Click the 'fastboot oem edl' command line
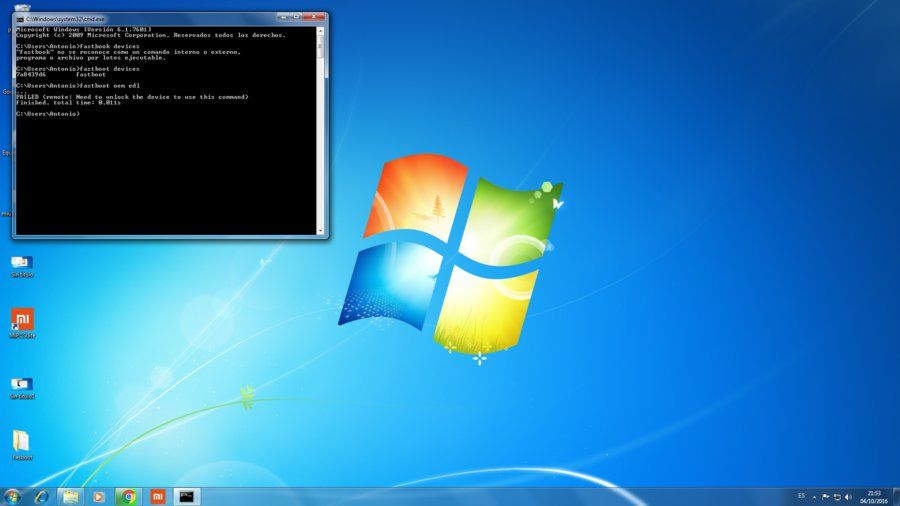Viewport: 900px width, 506px height. pyautogui.click(x=78, y=85)
